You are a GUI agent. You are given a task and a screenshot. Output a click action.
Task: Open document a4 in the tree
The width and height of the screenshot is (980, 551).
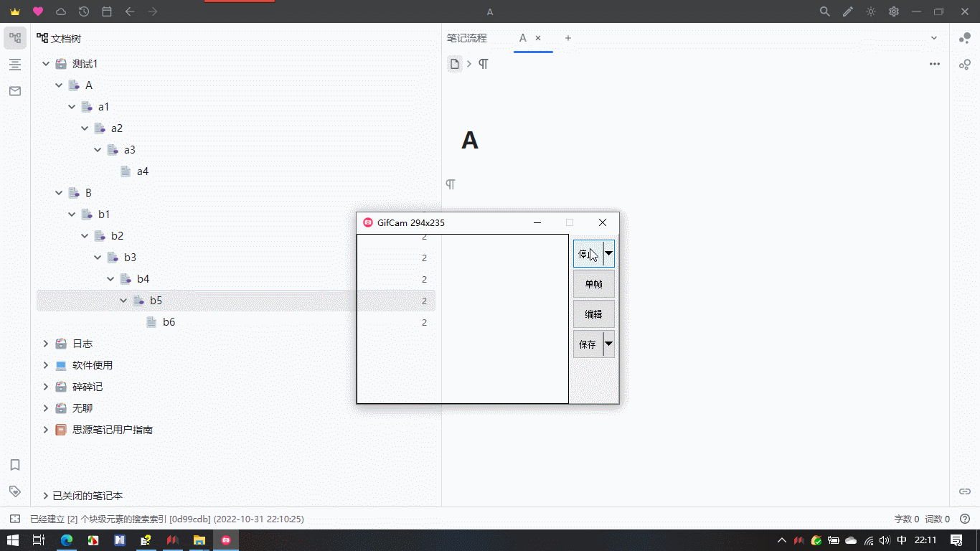tap(143, 171)
